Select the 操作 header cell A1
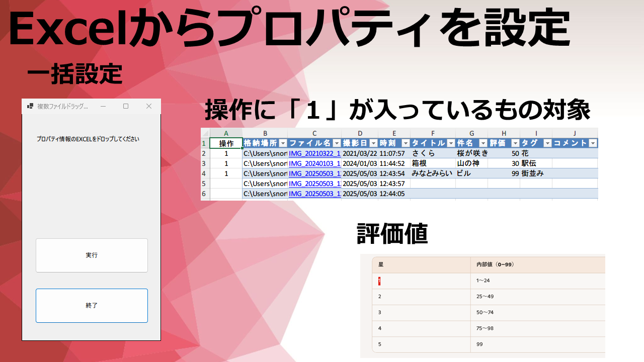This screenshot has width=644, height=362. (x=226, y=143)
